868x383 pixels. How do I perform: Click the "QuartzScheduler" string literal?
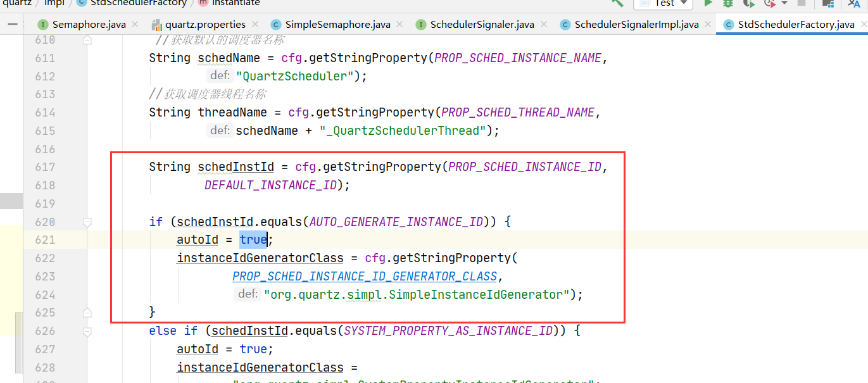(x=295, y=76)
